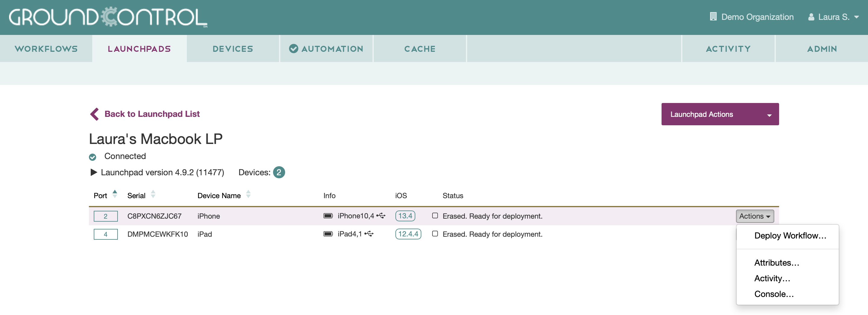Click the Laura S. user icon
This screenshot has height=315, width=868.
click(x=811, y=17)
